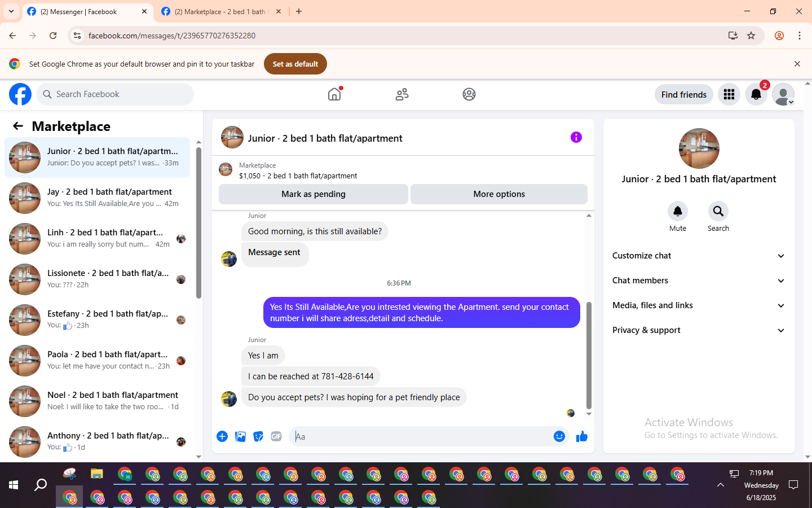This screenshot has height=508, width=812.
Task: Open Windows taskbar search
Action: [41, 485]
